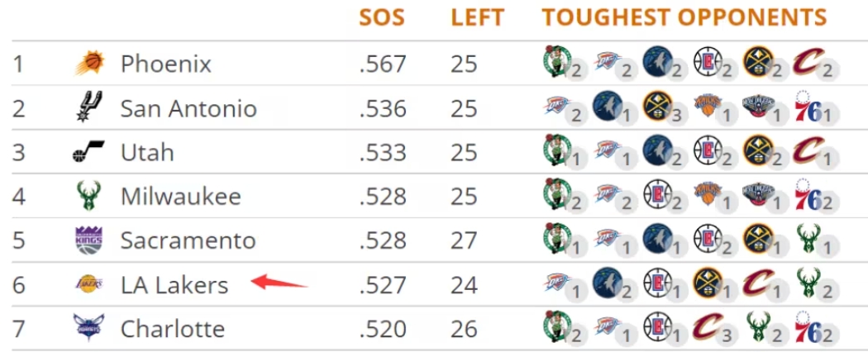
Task: Open the Charlotte team name link
Action: tap(172, 329)
